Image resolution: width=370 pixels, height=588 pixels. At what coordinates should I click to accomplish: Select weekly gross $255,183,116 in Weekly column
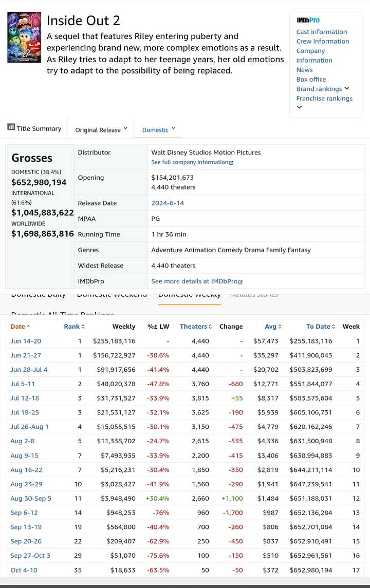(114, 341)
